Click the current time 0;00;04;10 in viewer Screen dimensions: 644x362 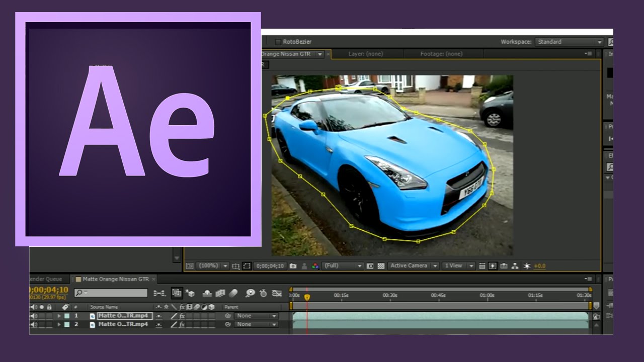pyautogui.click(x=270, y=266)
